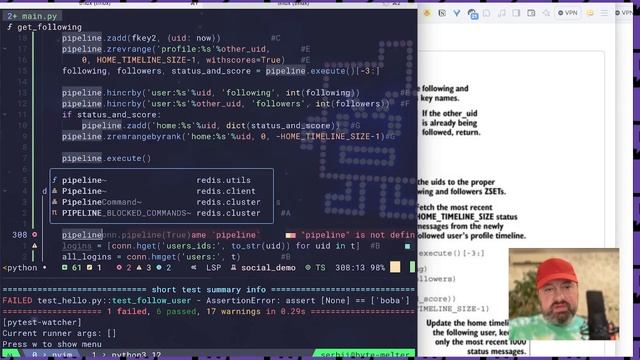Viewport: 640px width, 360px height.
Task: Click the social_demo environment indicator
Action: (263, 268)
